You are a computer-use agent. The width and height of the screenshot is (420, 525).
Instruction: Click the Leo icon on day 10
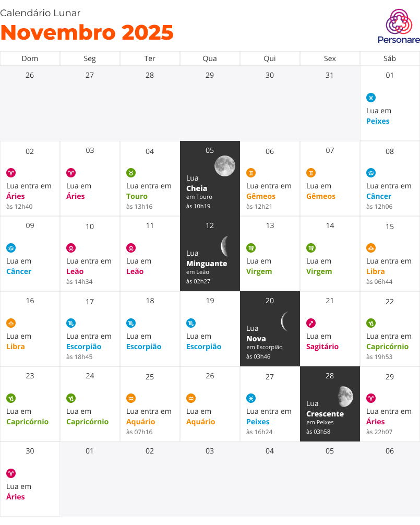pos(71,248)
